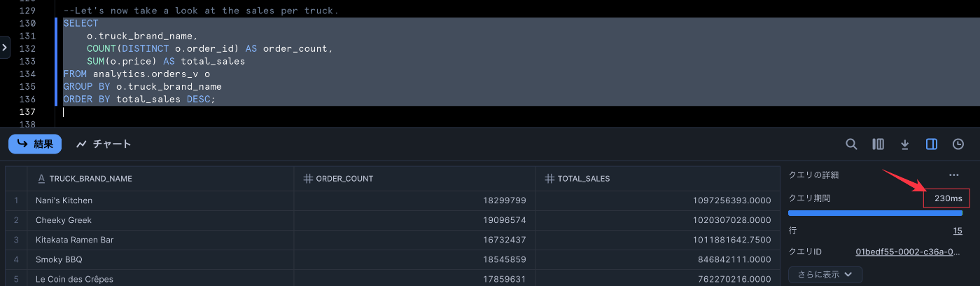Click total sales value 762270216.0000
The height and width of the screenshot is (286, 980).
pyautogui.click(x=736, y=279)
